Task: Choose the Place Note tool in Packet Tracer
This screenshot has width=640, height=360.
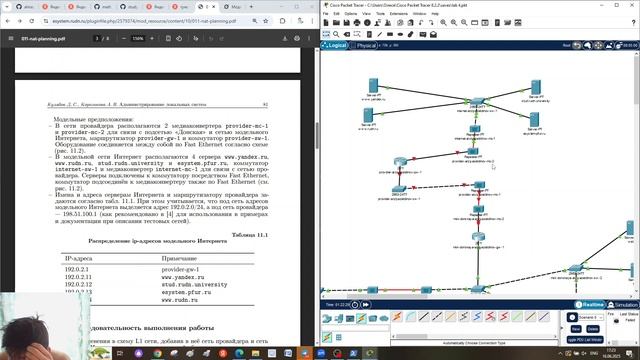Action: click(369, 34)
